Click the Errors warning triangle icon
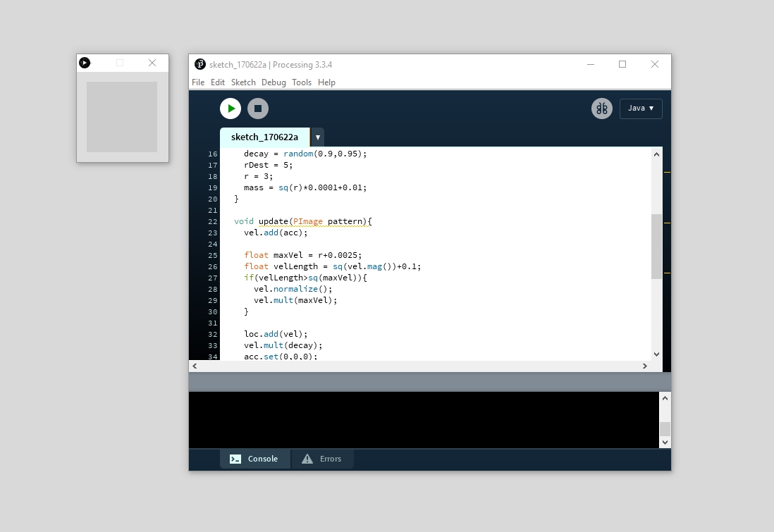This screenshot has height=532, width=774. 307,459
